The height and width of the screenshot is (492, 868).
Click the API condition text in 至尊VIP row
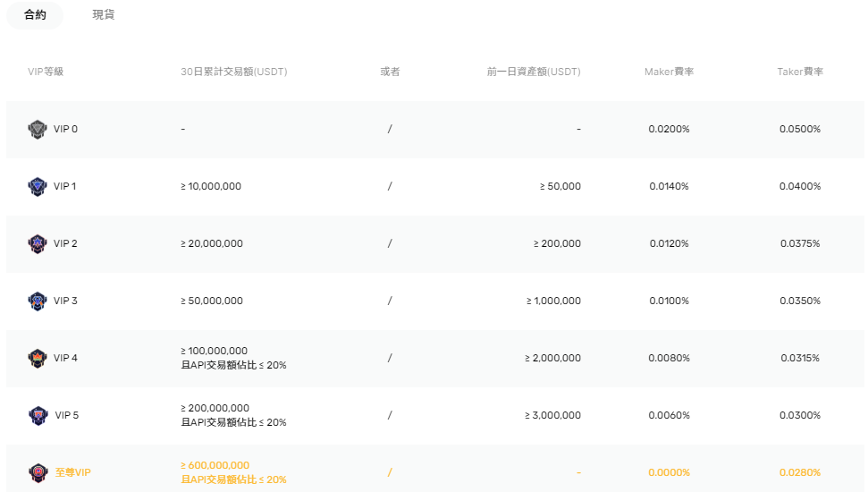[x=233, y=479]
